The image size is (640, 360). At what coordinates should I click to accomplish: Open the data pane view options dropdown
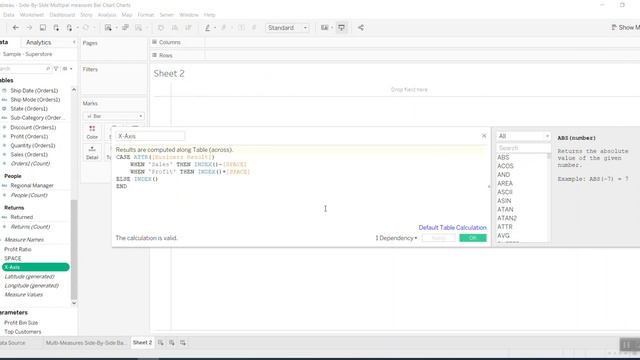67,69
